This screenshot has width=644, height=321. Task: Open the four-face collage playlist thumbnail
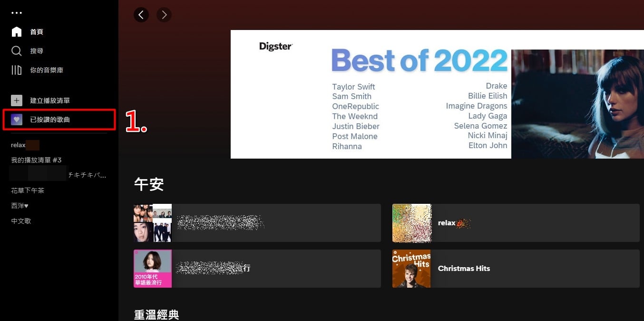[153, 223]
